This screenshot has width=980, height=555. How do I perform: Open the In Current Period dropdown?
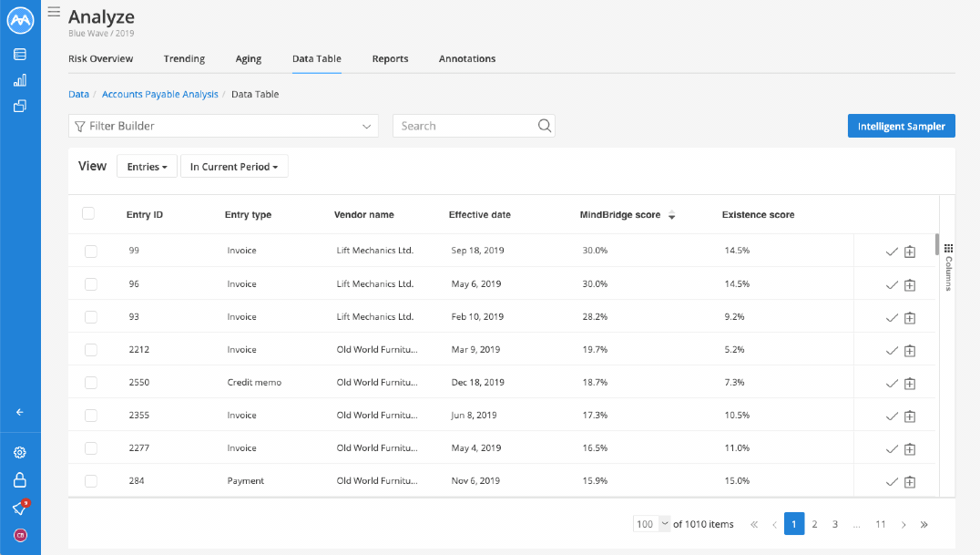[234, 166]
